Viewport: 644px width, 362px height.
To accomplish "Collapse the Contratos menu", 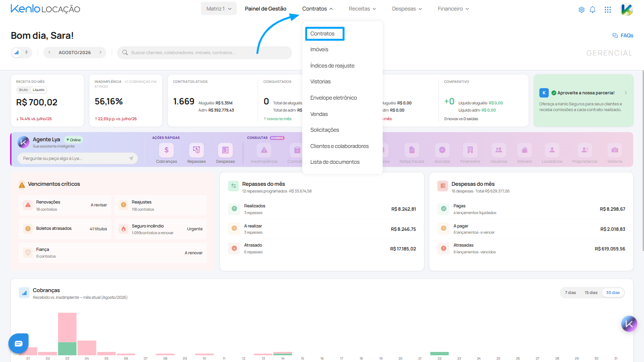I will click(x=318, y=9).
